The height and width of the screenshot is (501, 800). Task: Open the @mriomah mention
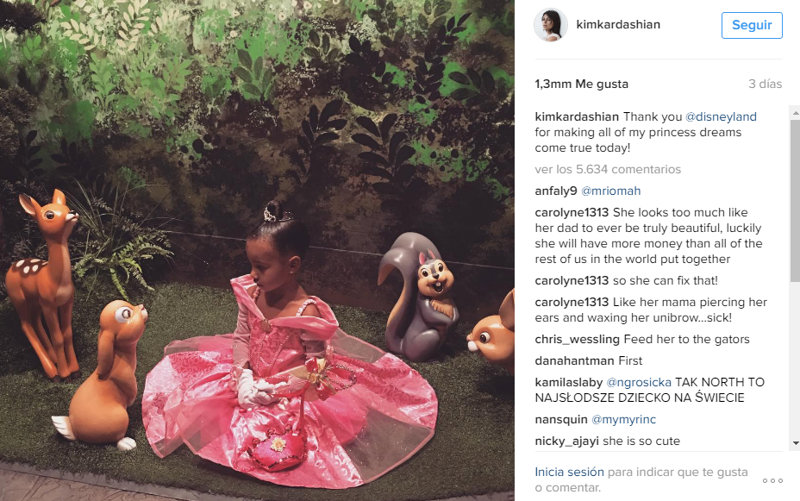611,191
